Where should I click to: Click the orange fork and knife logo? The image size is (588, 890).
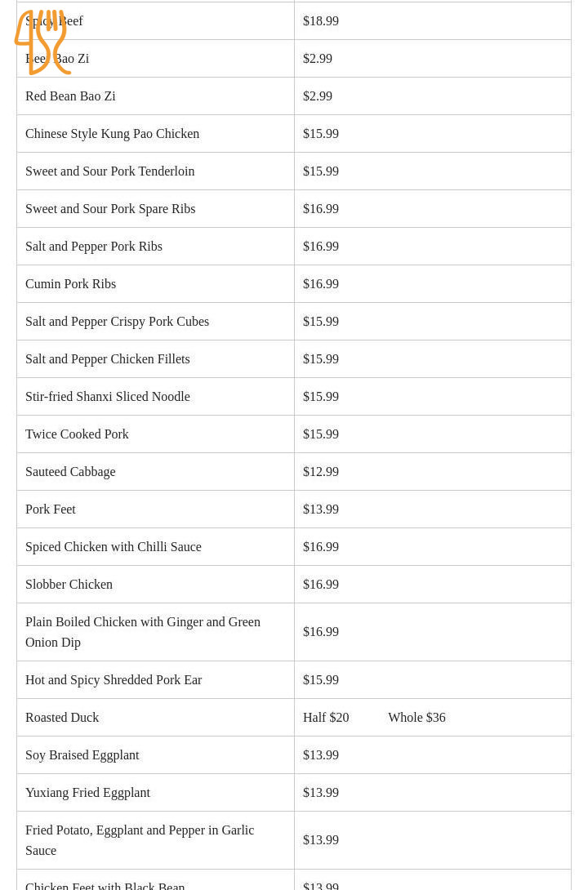pos(42,42)
